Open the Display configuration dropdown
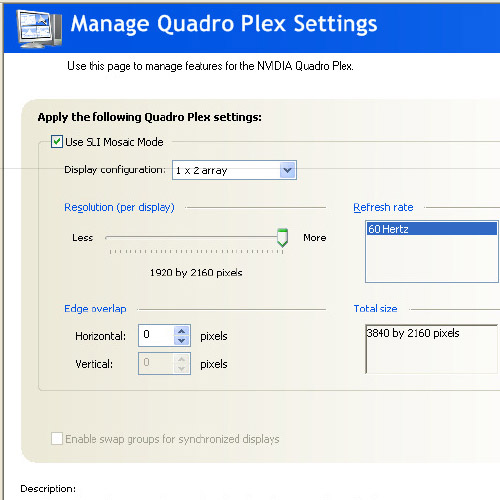This screenshot has width=500, height=500. (234, 170)
